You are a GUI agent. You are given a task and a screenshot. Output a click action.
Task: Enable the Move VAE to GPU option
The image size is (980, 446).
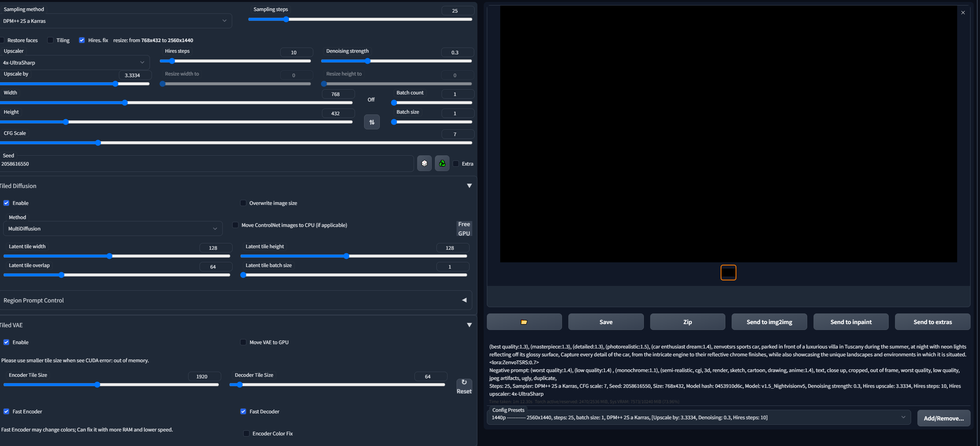pyautogui.click(x=243, y=342)
